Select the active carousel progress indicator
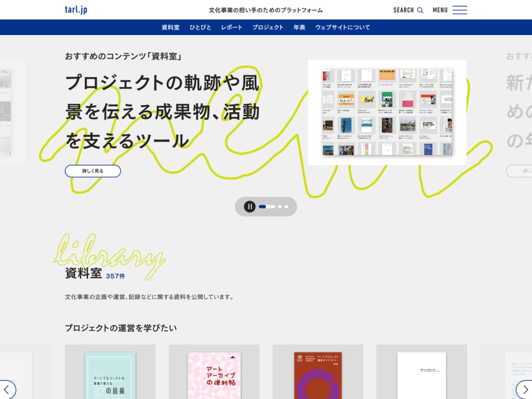 coord(267,206)
